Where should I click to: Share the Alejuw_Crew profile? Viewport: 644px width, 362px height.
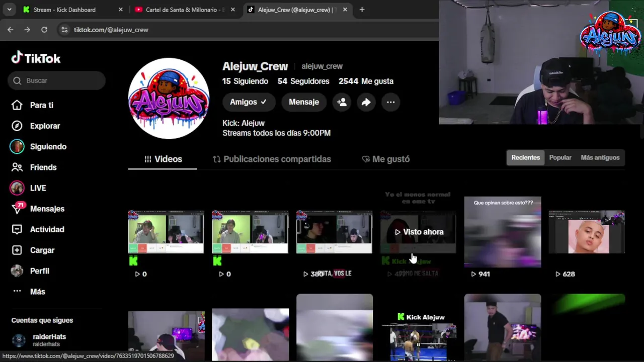(366, 102)
